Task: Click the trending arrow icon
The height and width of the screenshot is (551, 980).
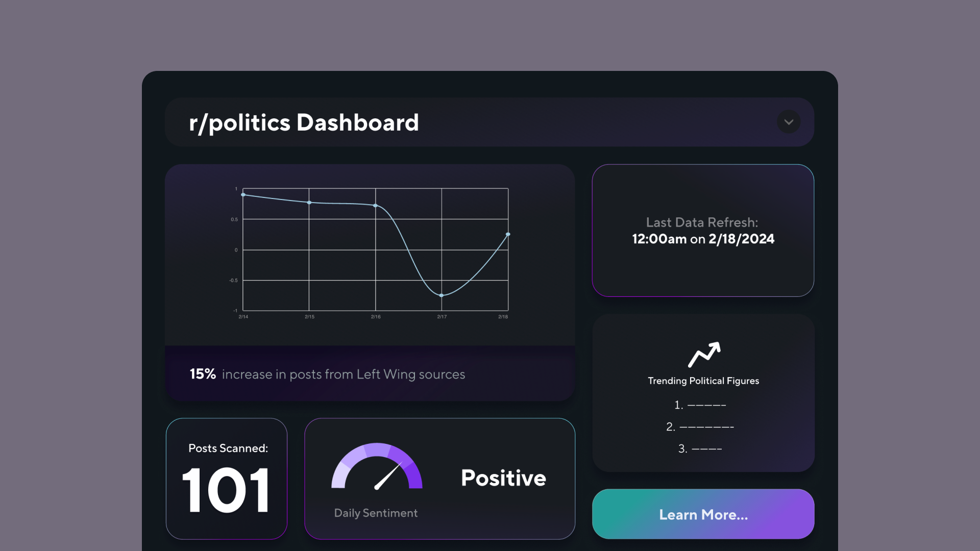Action: 704,355
